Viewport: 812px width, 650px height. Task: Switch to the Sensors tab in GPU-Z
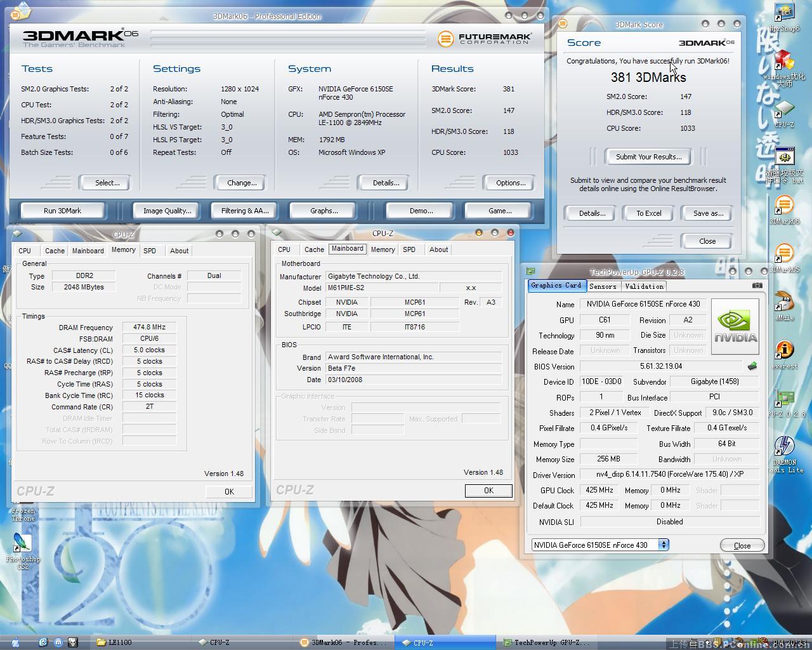603,286
